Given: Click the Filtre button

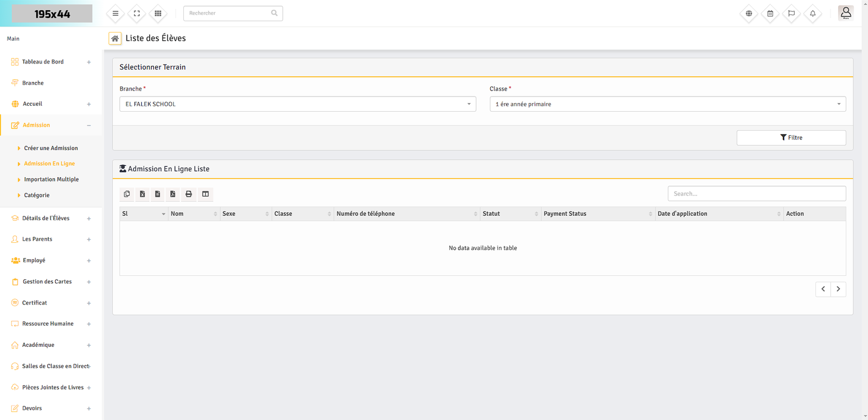Looking at the screenshot, I should [791, 138].
